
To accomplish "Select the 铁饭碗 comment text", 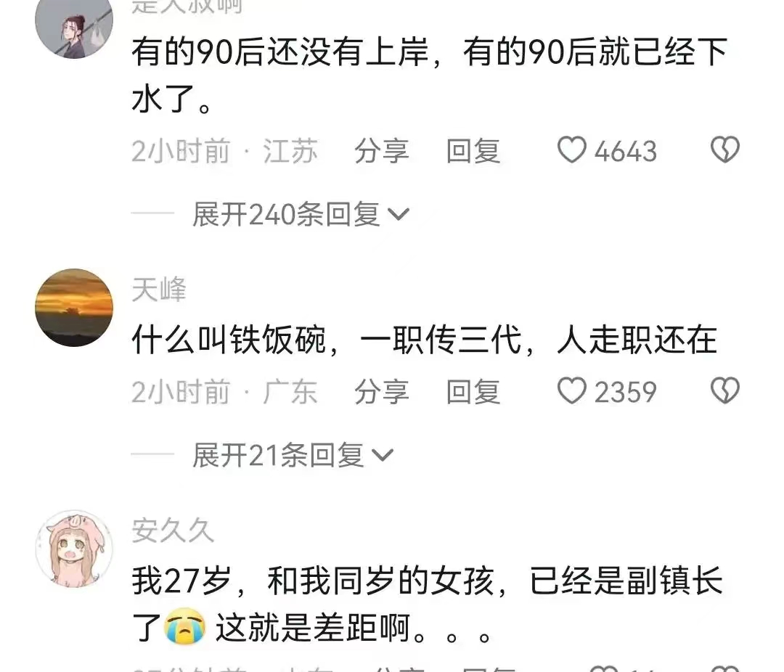I will [x=425, y=340].
